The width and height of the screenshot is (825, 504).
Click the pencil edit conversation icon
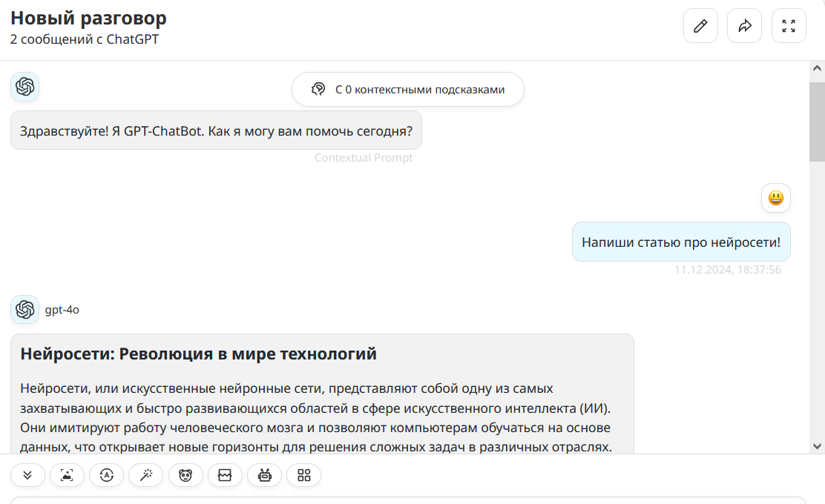pos(700,26)
